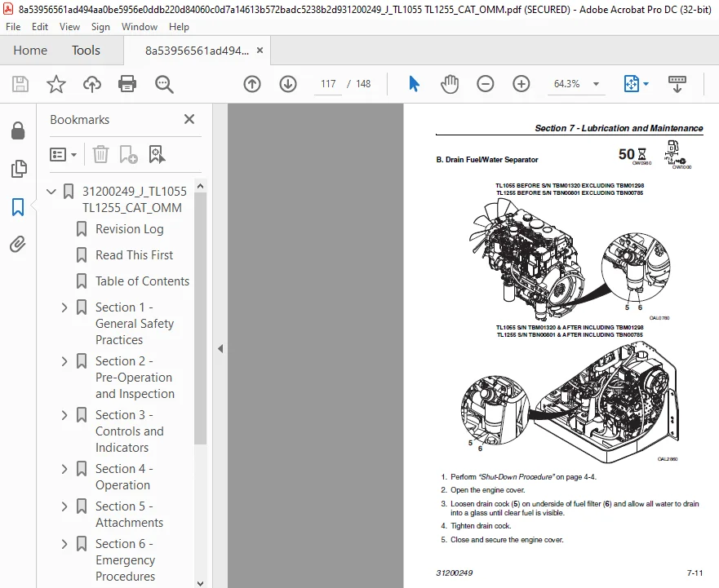Expand Section 2 Pre-Operation and Inspection
Screen dimensions: 719x588
(x=64, y=361)
